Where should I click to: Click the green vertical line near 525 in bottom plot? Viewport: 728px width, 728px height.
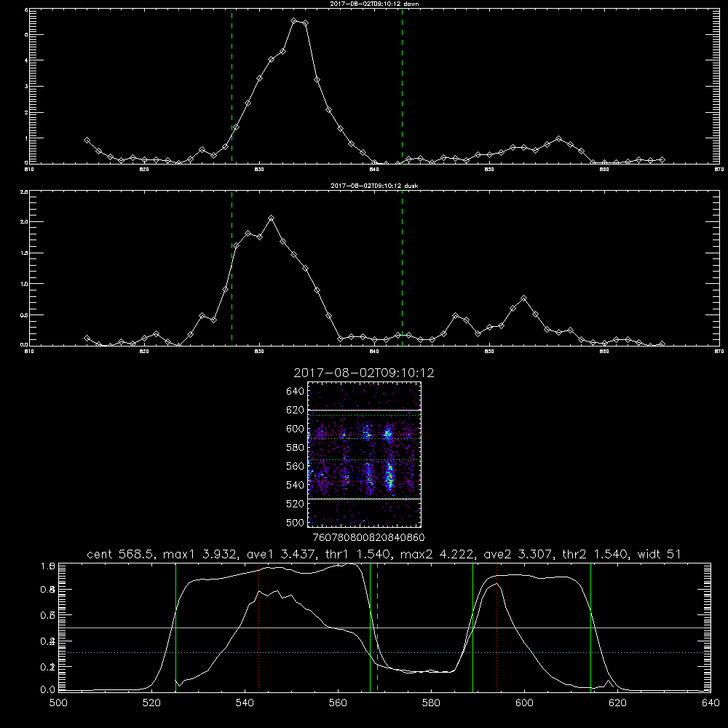(x=175, y=627)
